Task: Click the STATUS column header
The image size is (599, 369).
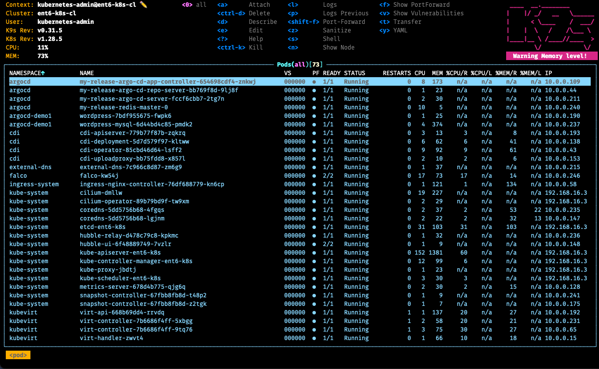Action: click(x=355, y=73)
